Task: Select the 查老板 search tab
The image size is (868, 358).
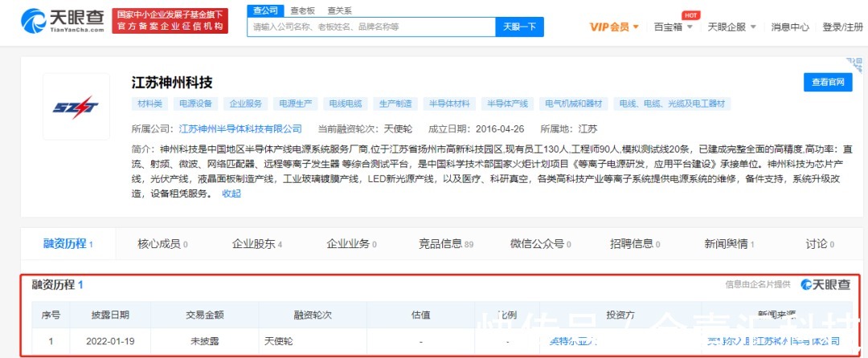Action: [x=302, y=10]
